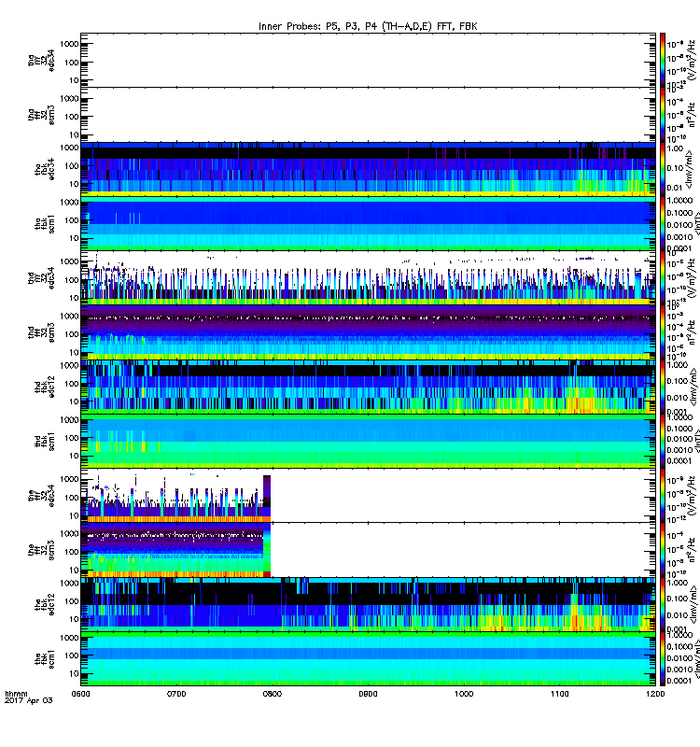
Task: Click the empty tha fff 32 edc34 spectrogram panel
Action: (368, 60)
